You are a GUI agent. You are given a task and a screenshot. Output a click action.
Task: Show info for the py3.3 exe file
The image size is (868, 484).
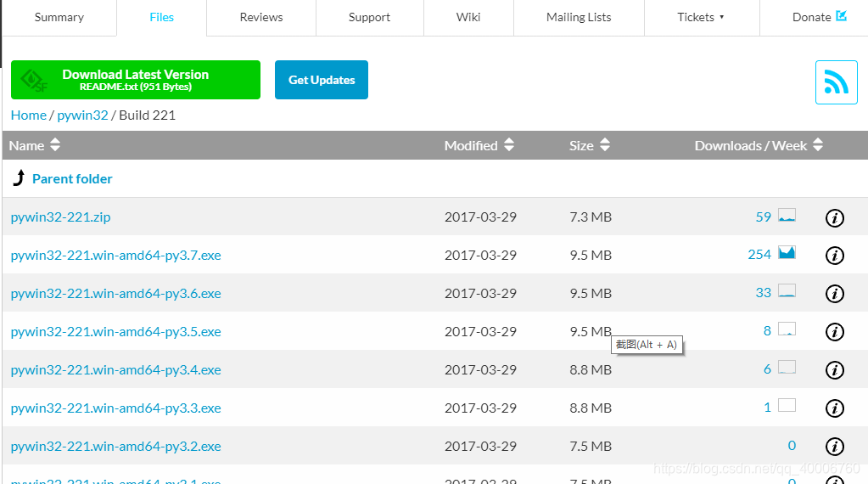click(x=834, y=408)
